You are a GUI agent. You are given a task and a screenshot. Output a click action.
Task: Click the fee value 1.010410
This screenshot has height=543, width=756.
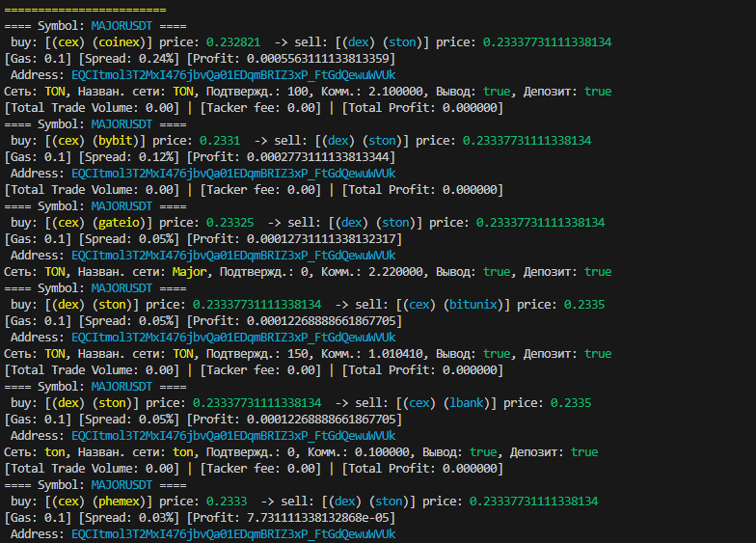point(395,354)
